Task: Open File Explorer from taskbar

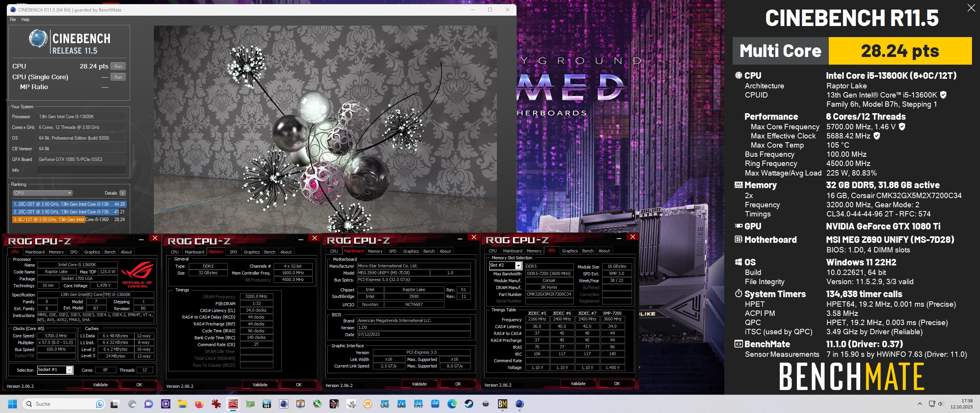Action: [x=182, y=404]
